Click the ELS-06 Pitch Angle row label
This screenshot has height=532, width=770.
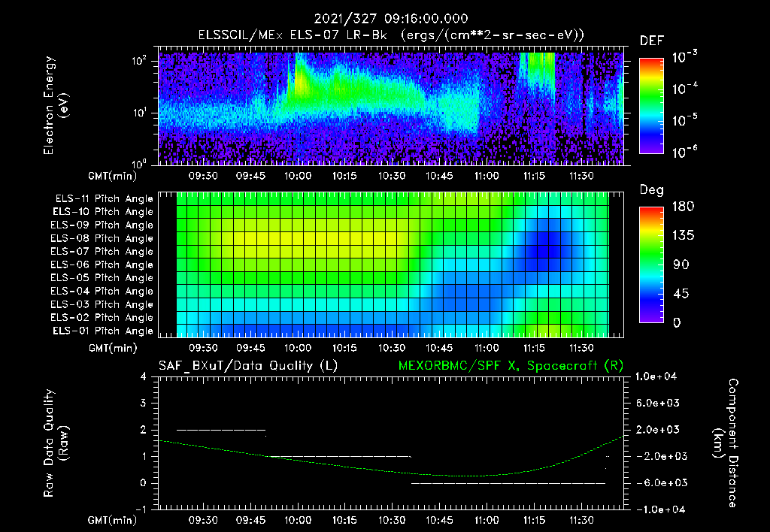[x=102, y=264]
